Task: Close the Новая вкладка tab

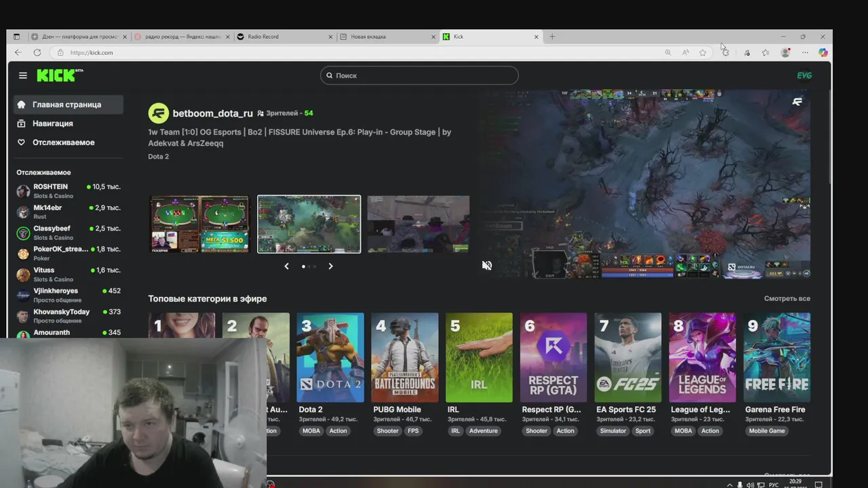Action: pyautogui.click(x=433, y=37)
